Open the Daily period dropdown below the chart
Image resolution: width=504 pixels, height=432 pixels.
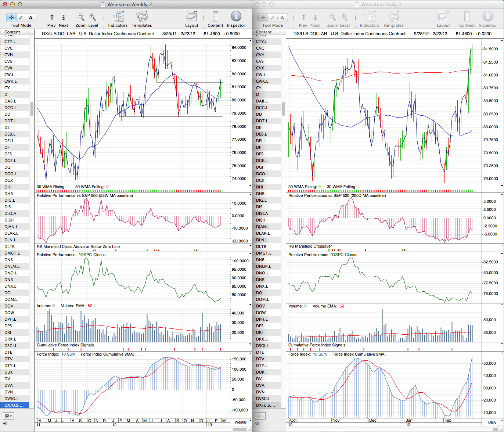(492, 422)
